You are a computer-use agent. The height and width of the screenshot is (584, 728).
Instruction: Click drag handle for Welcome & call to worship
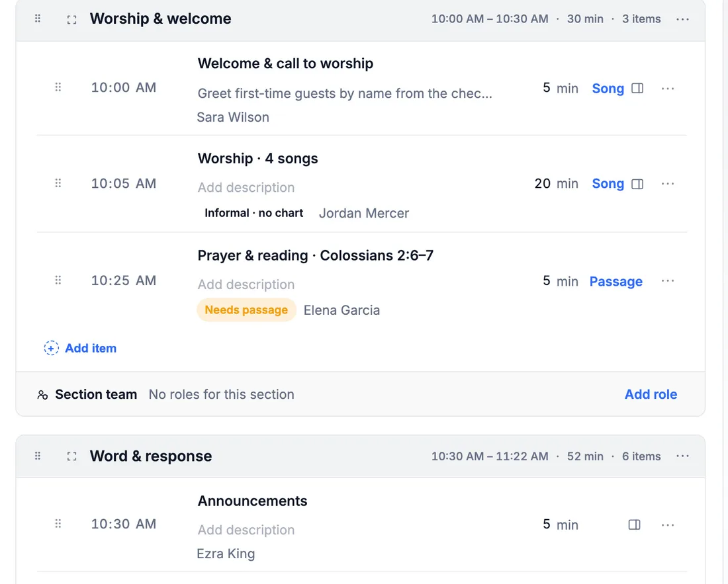(58, 87)
